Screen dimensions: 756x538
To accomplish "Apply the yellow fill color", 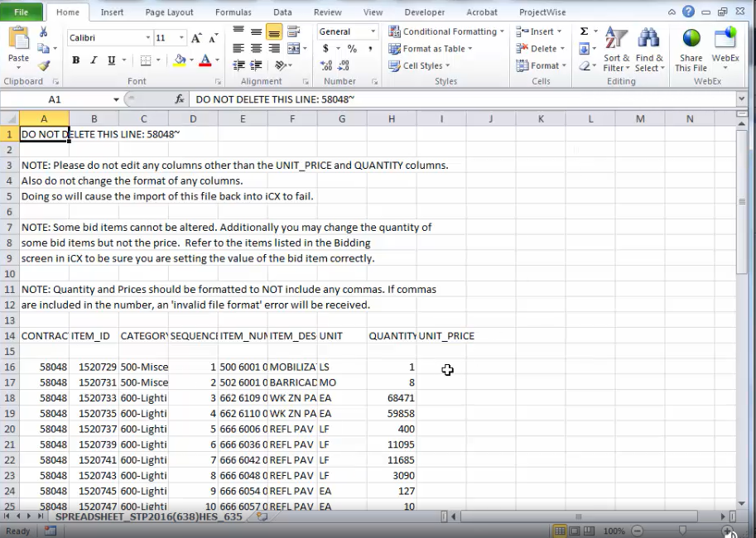I will tap(180, 60).
